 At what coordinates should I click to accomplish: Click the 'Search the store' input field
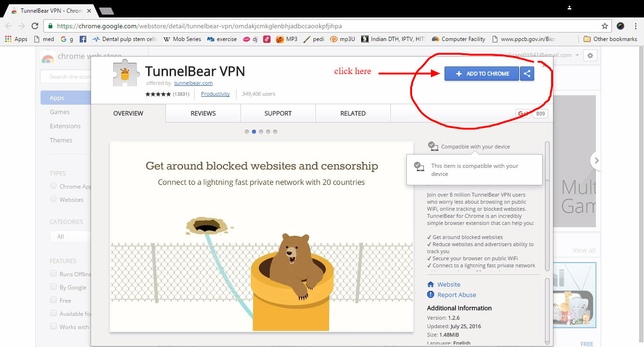point(66,77)
